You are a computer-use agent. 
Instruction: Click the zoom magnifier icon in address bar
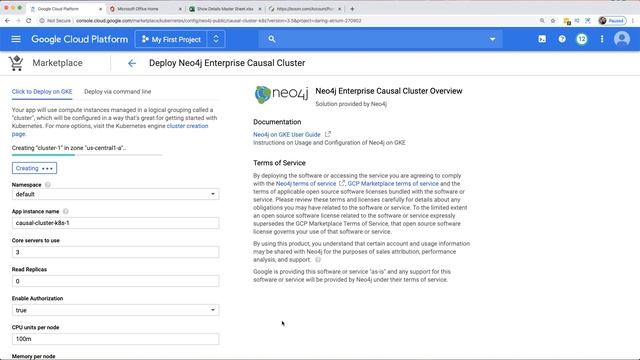pyautogui.click(x=542, y=20)
